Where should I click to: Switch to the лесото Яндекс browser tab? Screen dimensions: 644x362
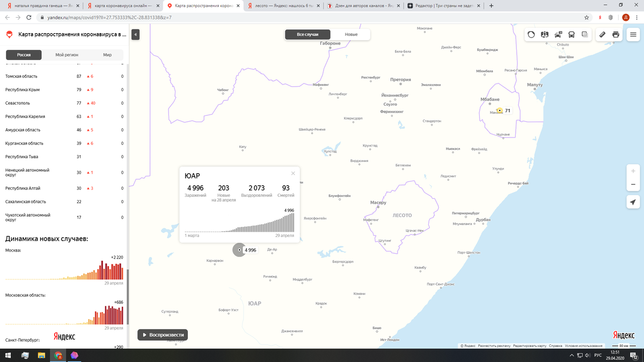pyautogui.click(x=284, y=5)
